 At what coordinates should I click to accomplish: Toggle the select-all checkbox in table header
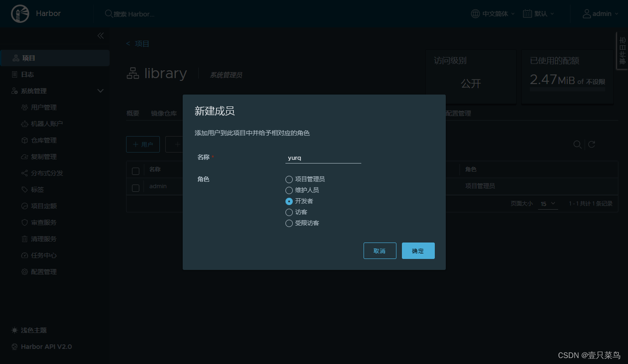pos(136,171)
